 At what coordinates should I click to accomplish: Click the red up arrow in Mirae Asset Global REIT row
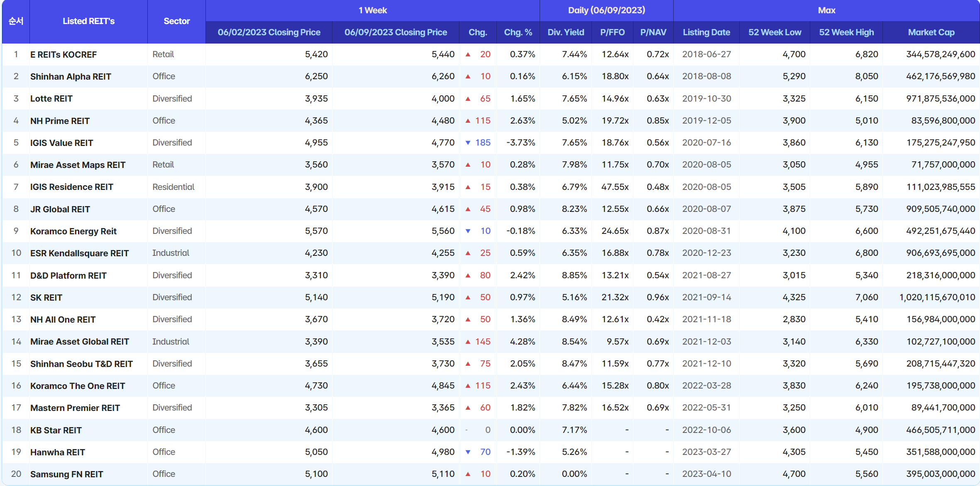click(468, 342)
